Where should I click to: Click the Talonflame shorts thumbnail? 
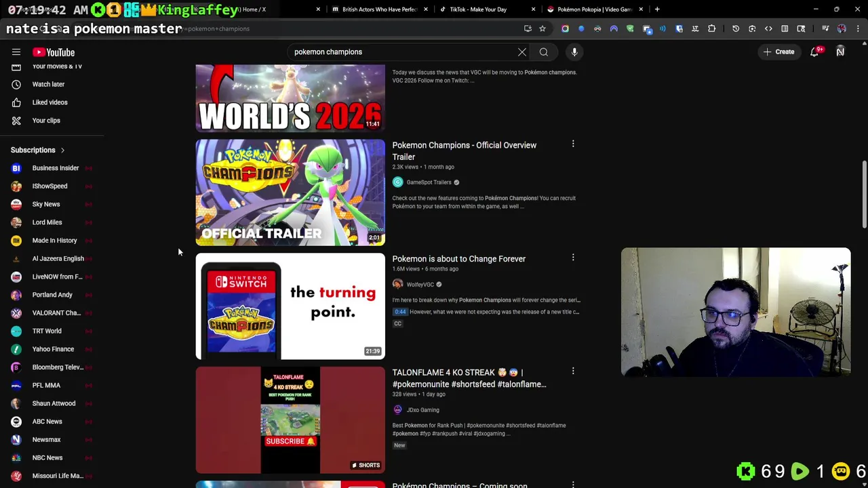pos(290,420)
